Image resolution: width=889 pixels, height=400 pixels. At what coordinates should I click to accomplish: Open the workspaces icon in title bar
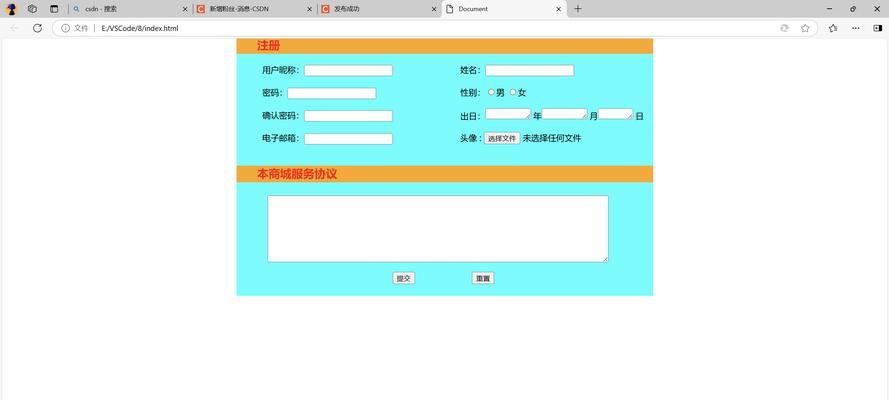pyautogui.click(x=32, y=9)
